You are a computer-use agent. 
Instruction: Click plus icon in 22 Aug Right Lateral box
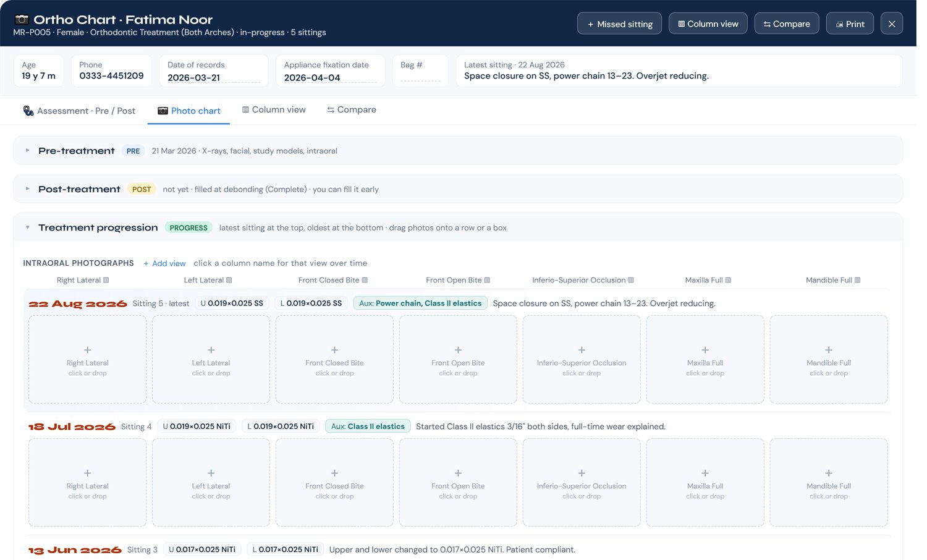88,350
